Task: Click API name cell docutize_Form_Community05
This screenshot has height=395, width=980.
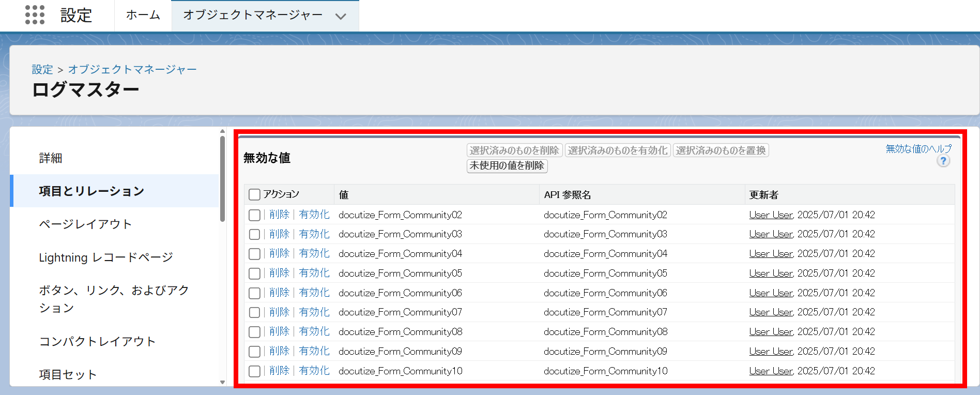Action: click(x=605, y=274)
